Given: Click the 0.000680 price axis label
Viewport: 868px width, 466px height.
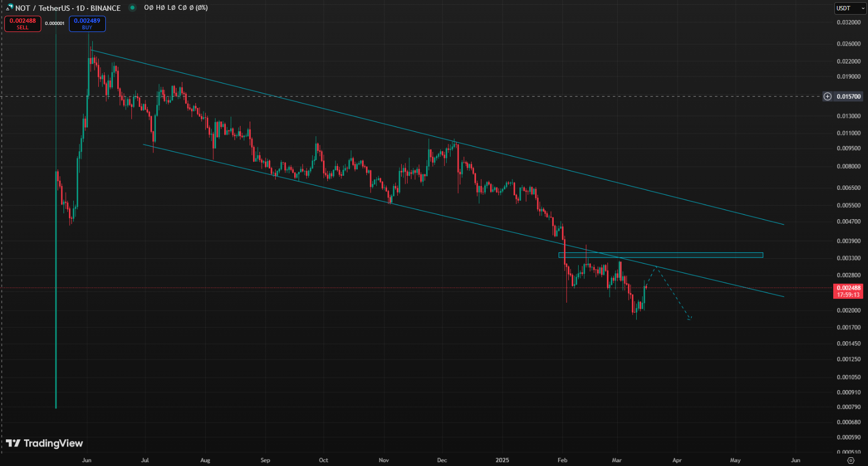Looking at the screenshot, I should (848, 422).
